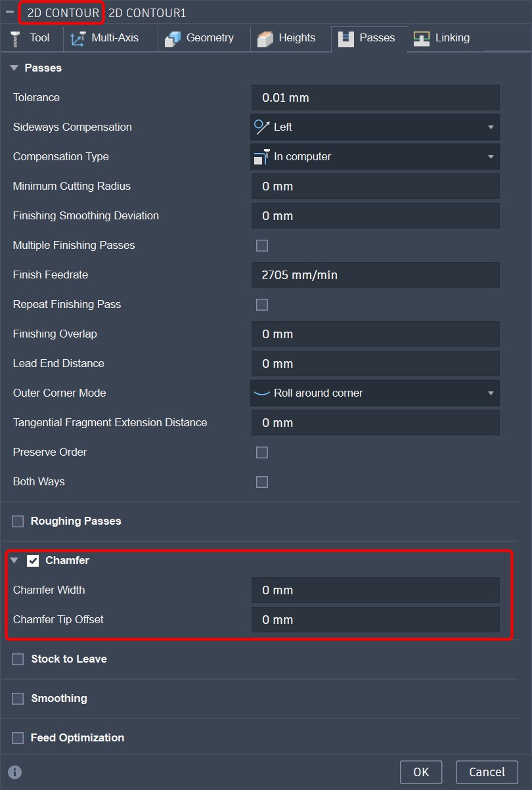The image size is (532, 790).
Task: Enable the Feed Optimization checkbox
Action: point(18,738)
